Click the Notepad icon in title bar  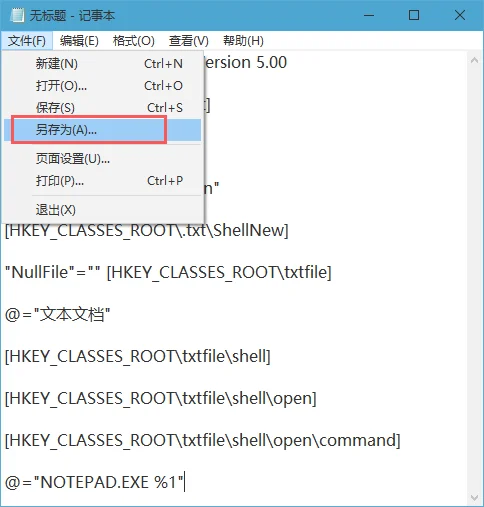18,15
